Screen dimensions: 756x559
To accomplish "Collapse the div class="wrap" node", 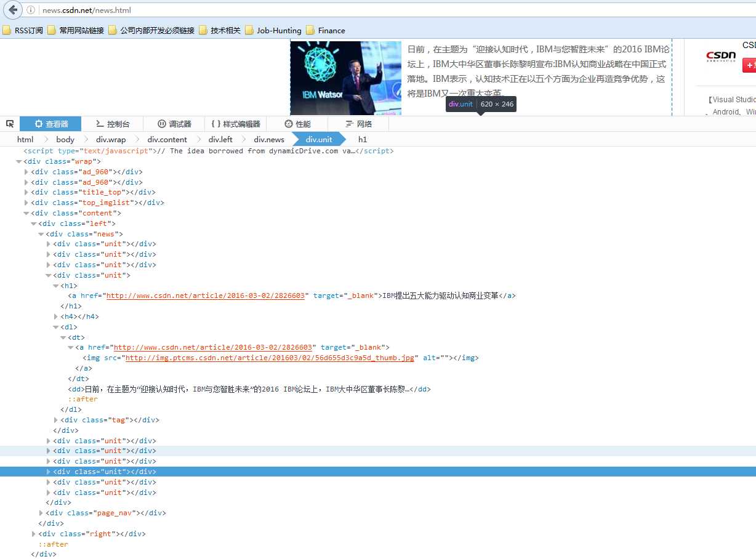I will (x=19, y=161).
